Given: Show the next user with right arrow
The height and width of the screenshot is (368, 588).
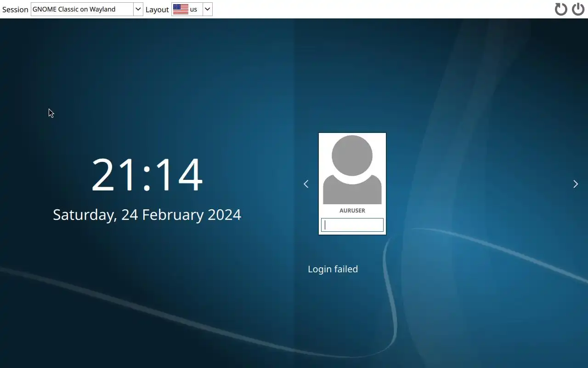Looking at the screenshot, I should 576,184.
